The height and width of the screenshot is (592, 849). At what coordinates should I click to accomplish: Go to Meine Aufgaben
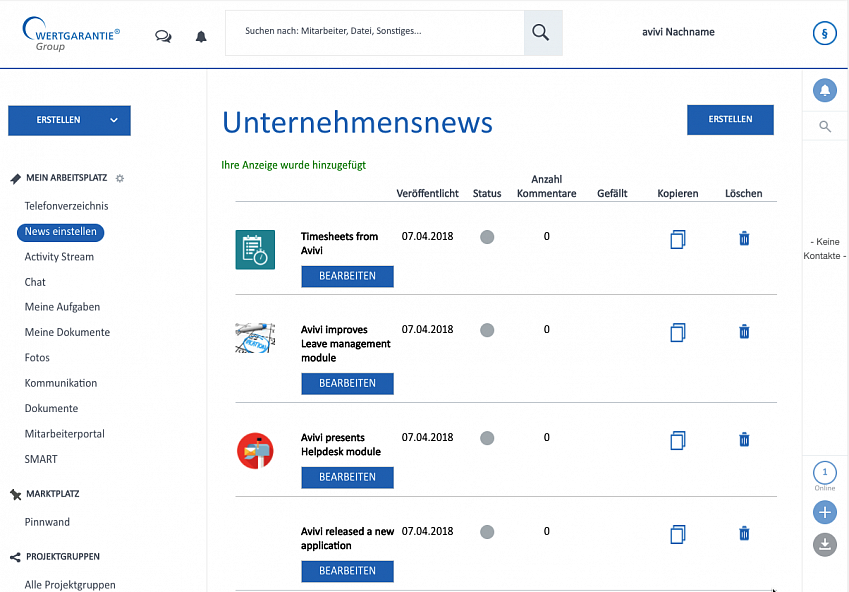click(62, 307)
